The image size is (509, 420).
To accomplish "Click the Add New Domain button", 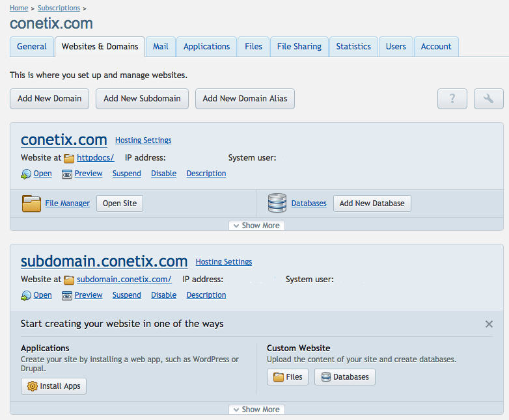I will (49, 99).
